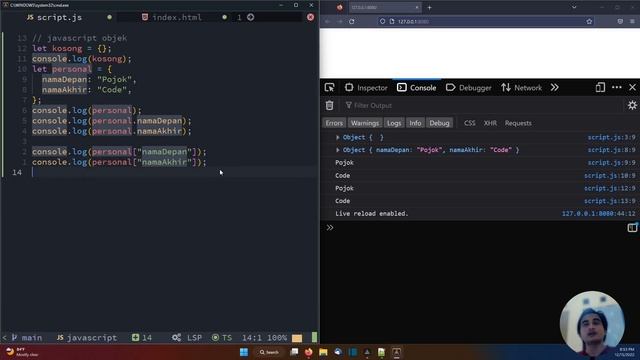
Task: Toggle the Logs filter
Action: point(394,123)
